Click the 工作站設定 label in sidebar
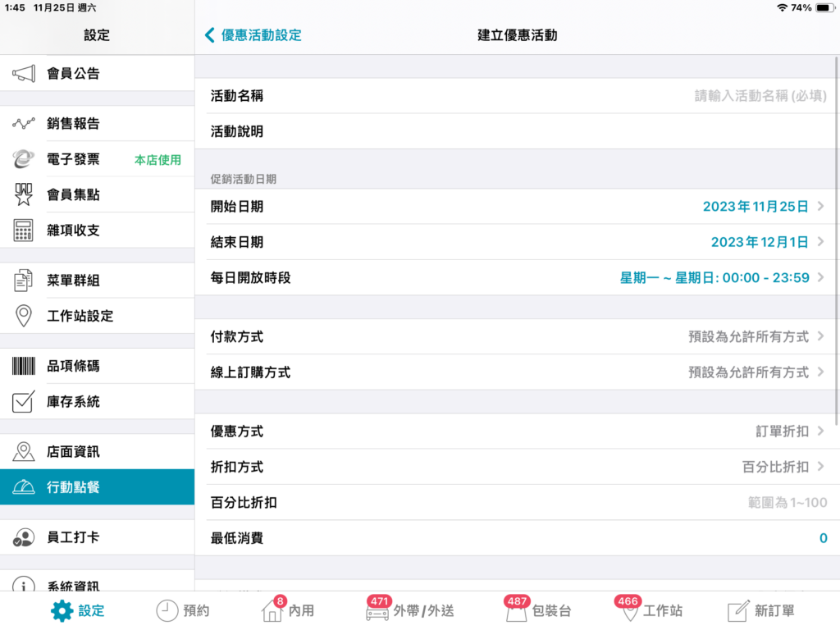Image resolution: width=840 pixels, height=630 pixels. pyautogui.click(x=80, y=316)
